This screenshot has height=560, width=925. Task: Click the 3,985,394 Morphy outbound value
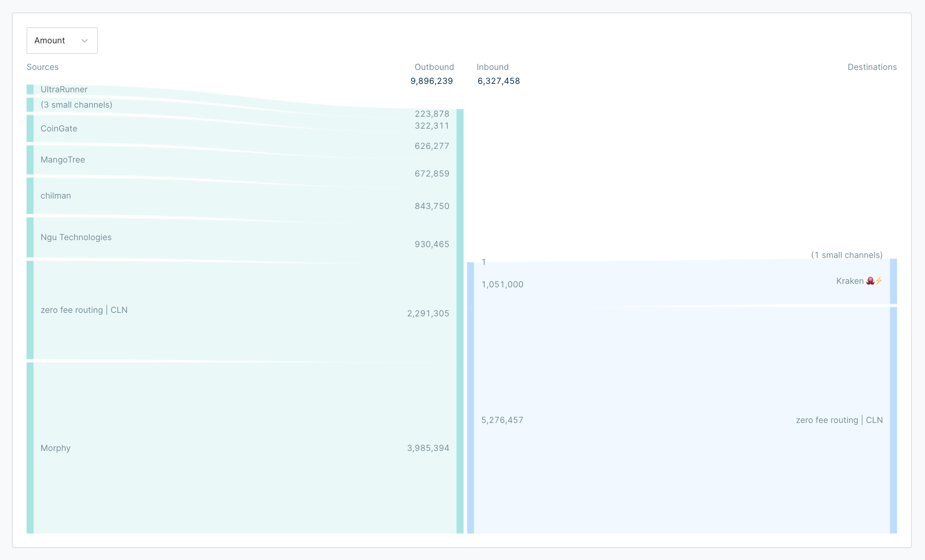tap(428, 448)
